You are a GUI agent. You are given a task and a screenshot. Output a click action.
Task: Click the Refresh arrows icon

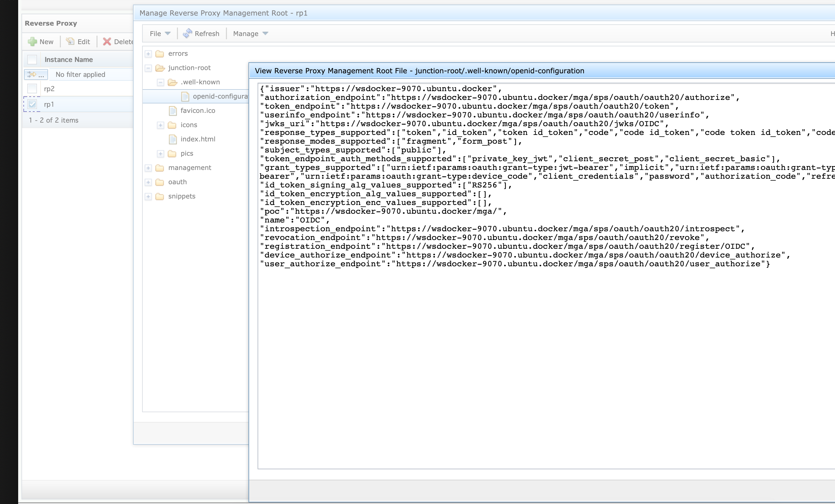[x=188, y=33]
